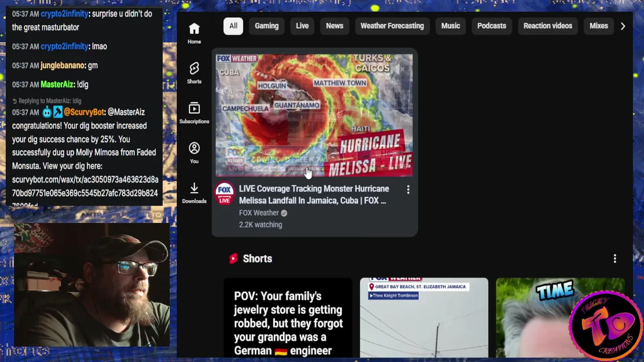Open the LIVE Coverage Tracking Monster Hurricane title
644x362 pixels.
click(314, 195)
